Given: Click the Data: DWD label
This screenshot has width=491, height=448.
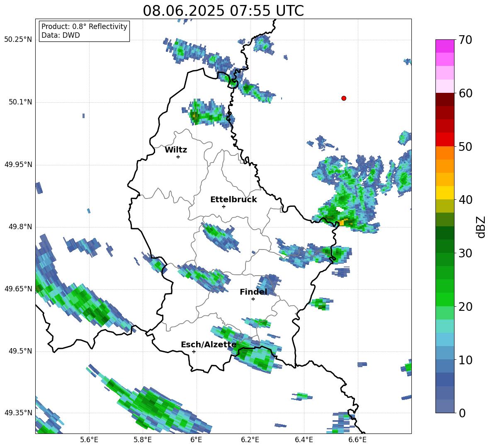Looking at the screenshot, I should [61, 35].
